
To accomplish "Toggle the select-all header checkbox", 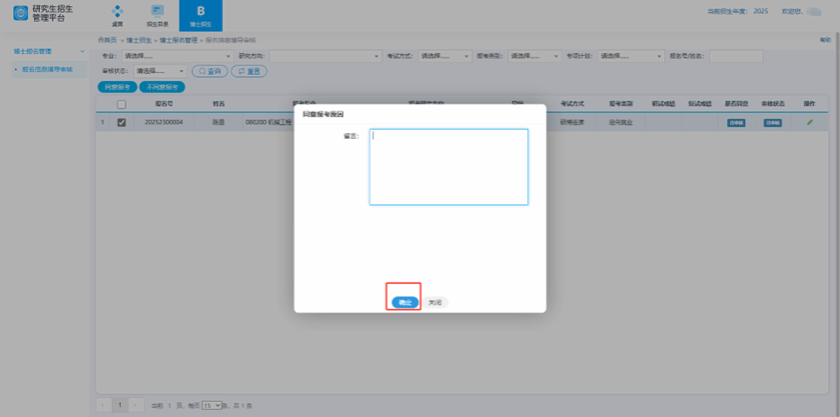I will point(122,103).
